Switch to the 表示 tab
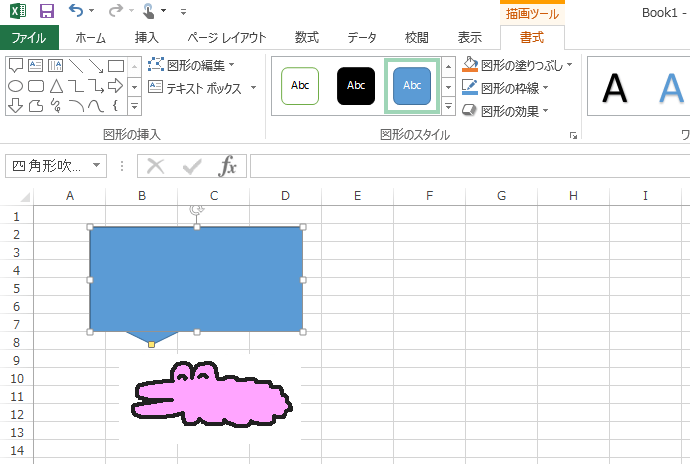The image size is (690, 464). [470, 38]
